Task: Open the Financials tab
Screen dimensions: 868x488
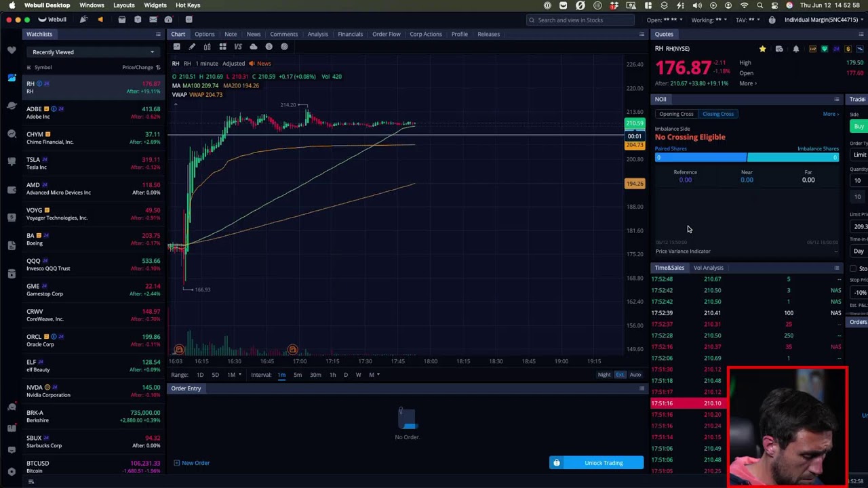Action: tap(350, 34)
